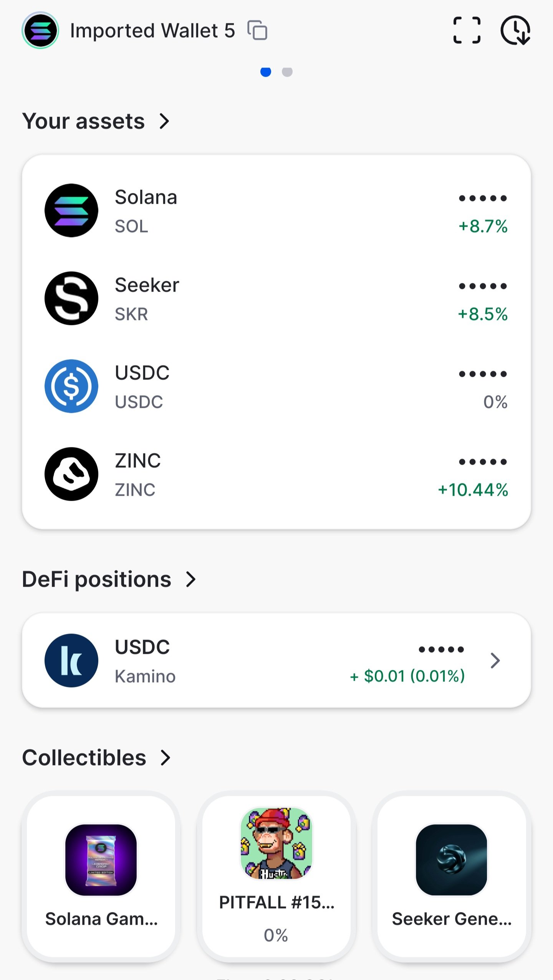
Task: Open transaction history clock icon
Action: click(515, 30)
